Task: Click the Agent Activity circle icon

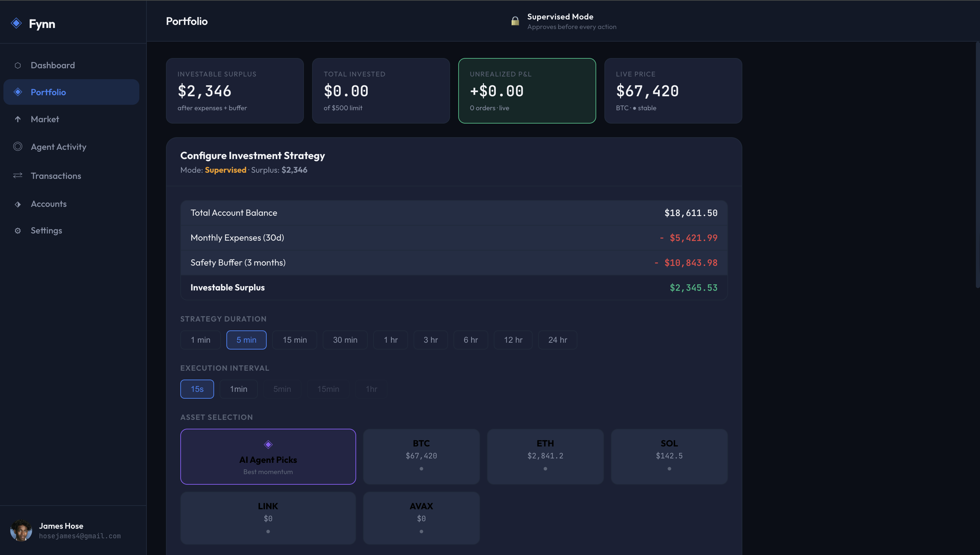Action: click(17, 146)
